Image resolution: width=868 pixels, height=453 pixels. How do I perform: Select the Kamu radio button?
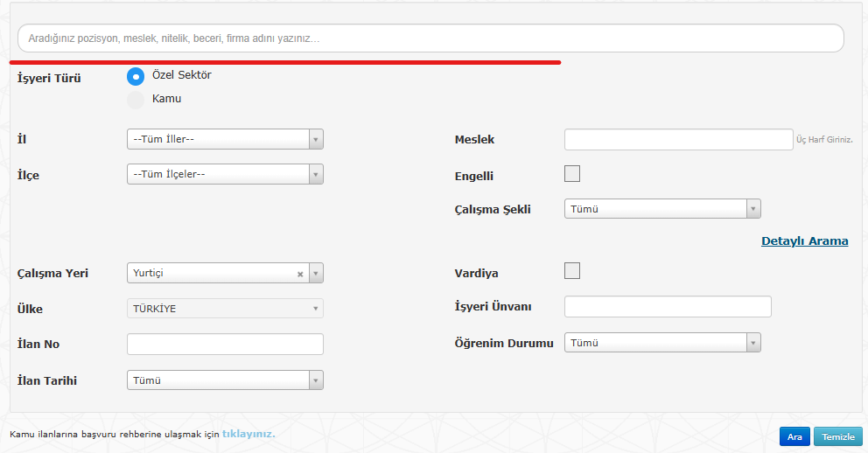click(136, 100)
